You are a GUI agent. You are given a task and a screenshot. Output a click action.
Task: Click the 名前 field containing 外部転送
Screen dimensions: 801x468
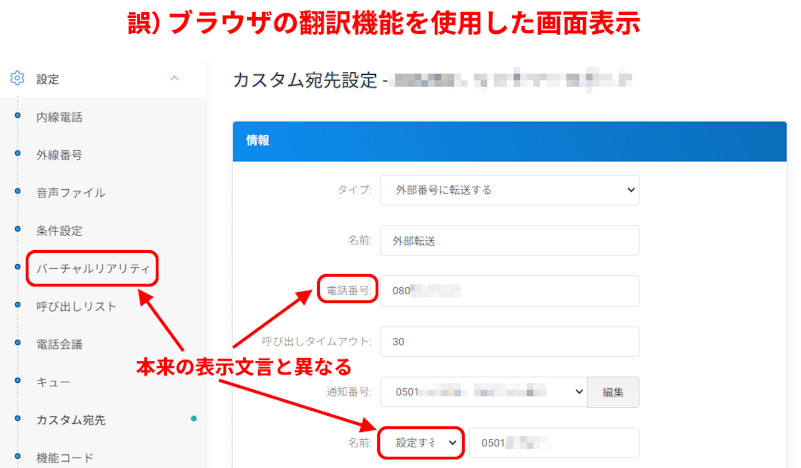[510, 240]
